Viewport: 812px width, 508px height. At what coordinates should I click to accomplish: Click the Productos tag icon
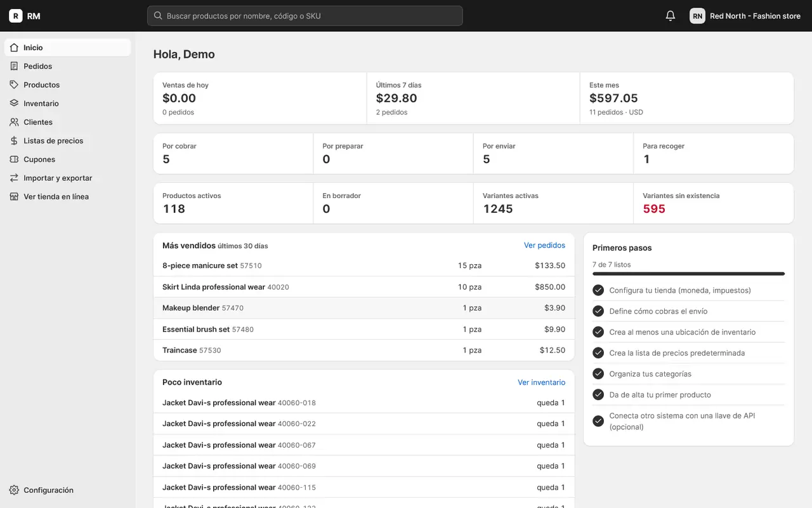click(14, 84)
